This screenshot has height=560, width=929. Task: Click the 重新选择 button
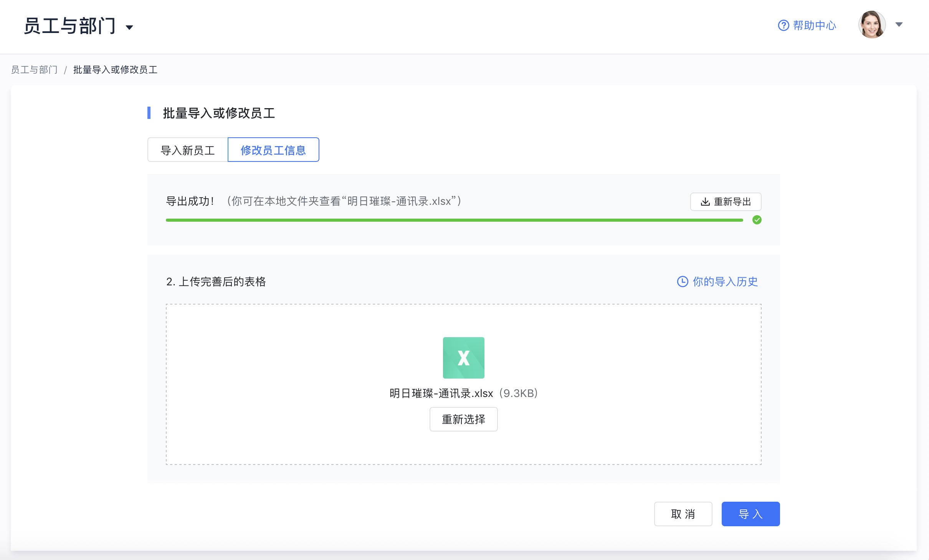pos(463,419)
